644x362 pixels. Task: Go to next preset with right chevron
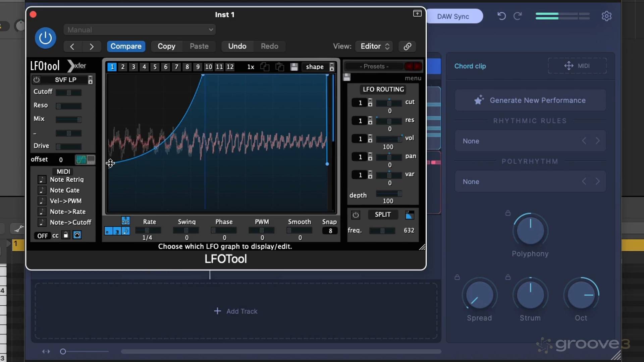(x=91, y=47)
